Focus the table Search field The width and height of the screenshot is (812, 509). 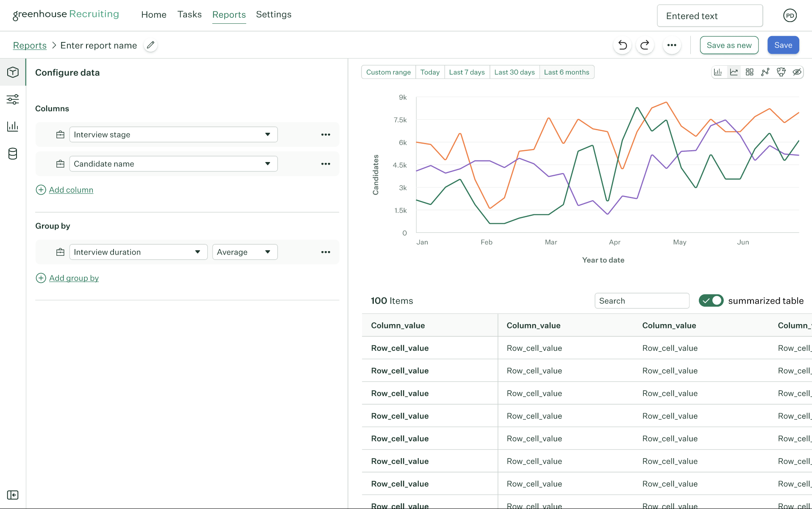coord(642,301)
